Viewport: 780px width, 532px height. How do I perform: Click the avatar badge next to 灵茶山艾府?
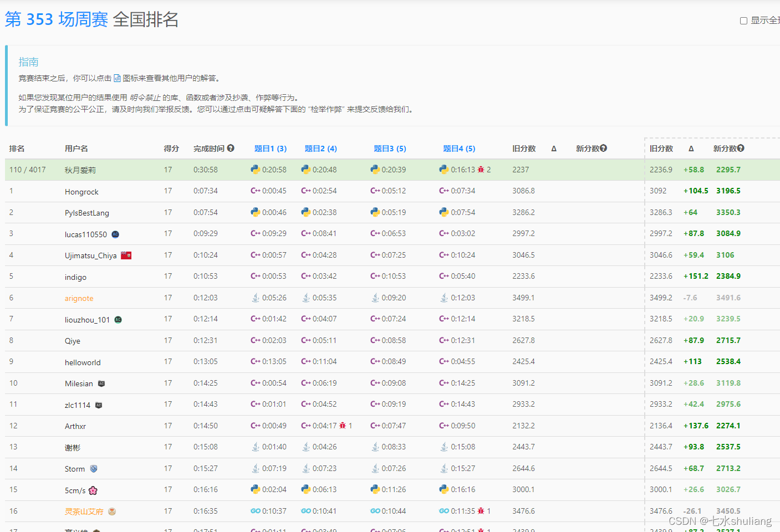click(112, 511)
